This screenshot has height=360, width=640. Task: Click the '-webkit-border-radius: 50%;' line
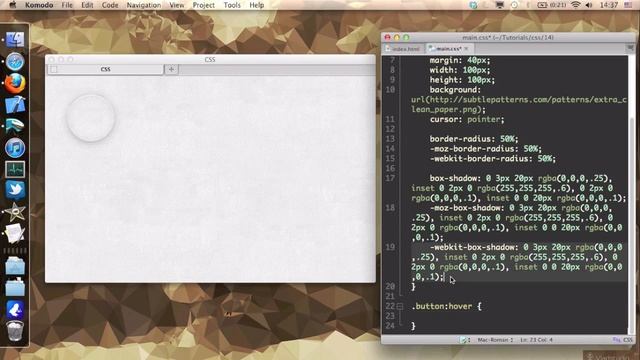(493, 158)
